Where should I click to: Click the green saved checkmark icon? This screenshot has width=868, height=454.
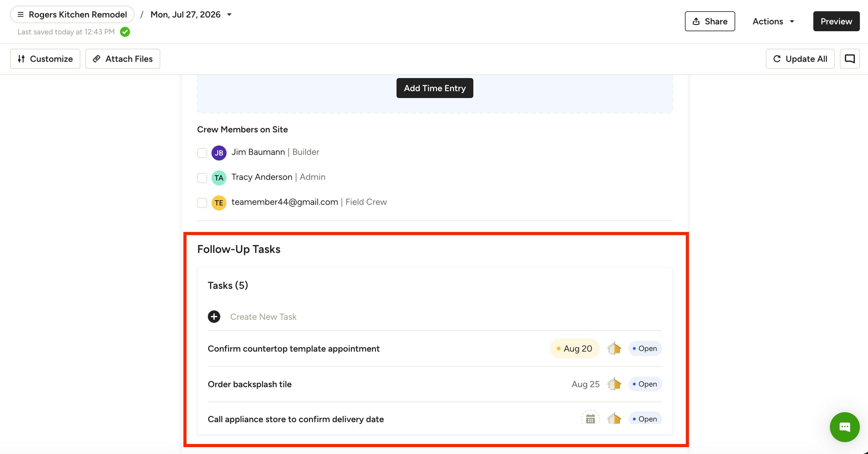pos(125,32)
